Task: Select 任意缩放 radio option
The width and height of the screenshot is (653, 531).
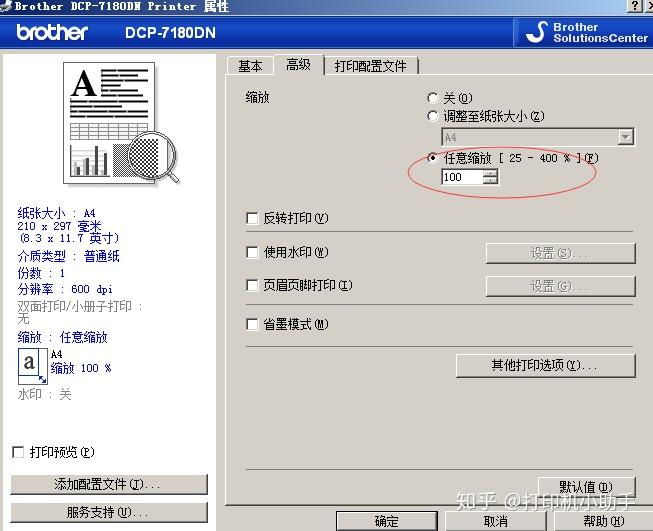Action: 433,158
